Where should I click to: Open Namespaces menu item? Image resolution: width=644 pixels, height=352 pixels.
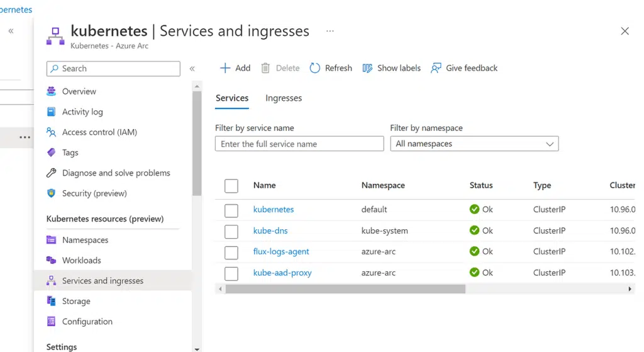point(85,240)
